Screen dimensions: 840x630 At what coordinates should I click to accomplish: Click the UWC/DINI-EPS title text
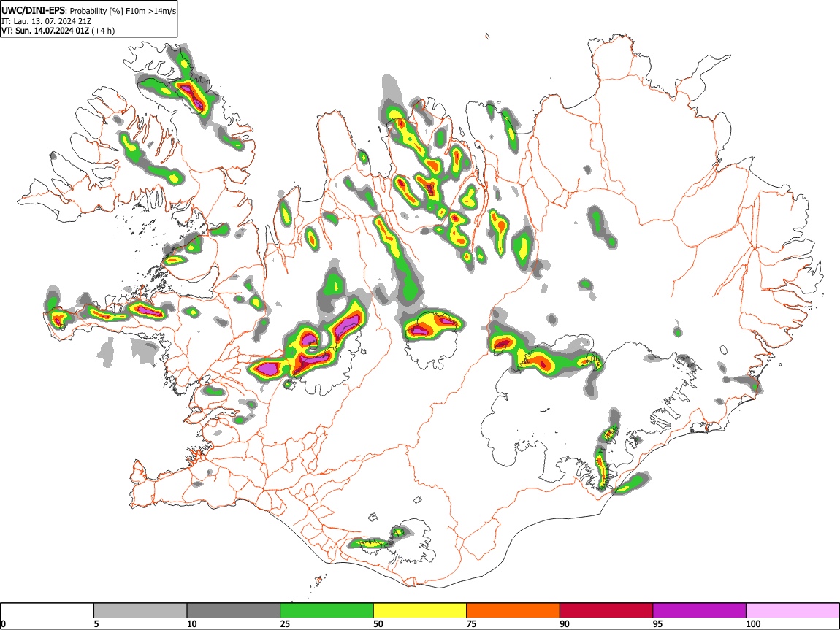[x=33, y=11]
